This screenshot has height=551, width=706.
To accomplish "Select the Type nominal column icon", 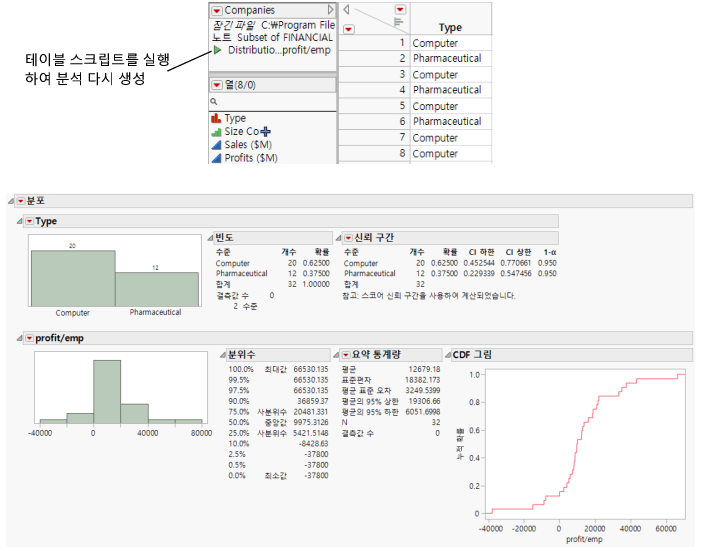I will point(216,118).
